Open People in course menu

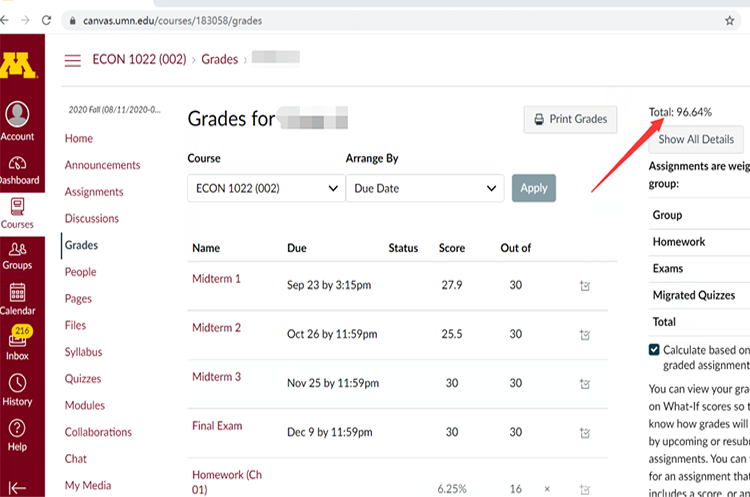[80, 272]
